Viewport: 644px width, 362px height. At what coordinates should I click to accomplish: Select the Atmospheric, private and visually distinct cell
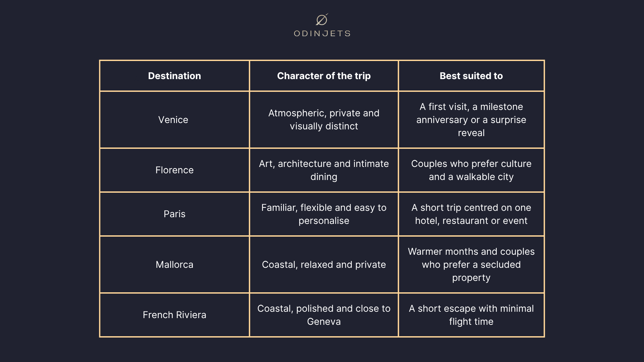coord(324,120)
